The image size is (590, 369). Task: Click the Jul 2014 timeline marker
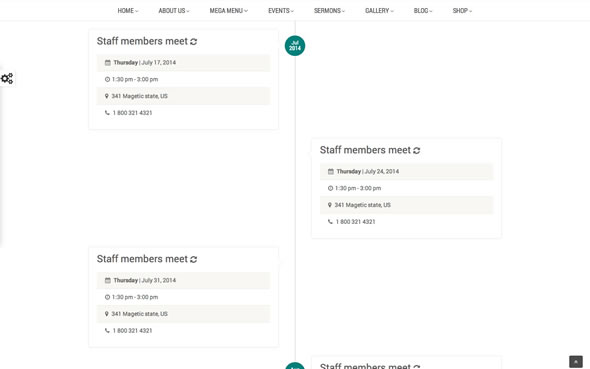point(295,46)
